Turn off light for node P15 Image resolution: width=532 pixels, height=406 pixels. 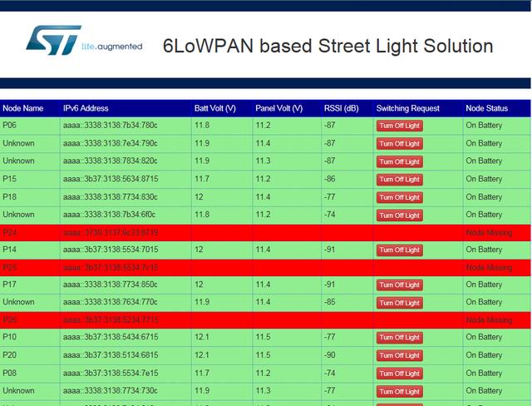pyautogui.click(x=400, y=179)
